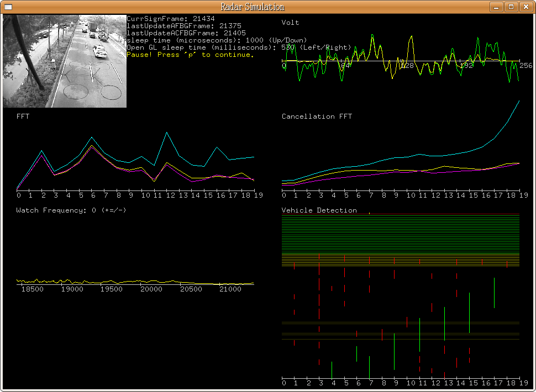Minimize the Radar Simulation window
The width and height of the screenshot is (536, 392).
pos(497,7)
